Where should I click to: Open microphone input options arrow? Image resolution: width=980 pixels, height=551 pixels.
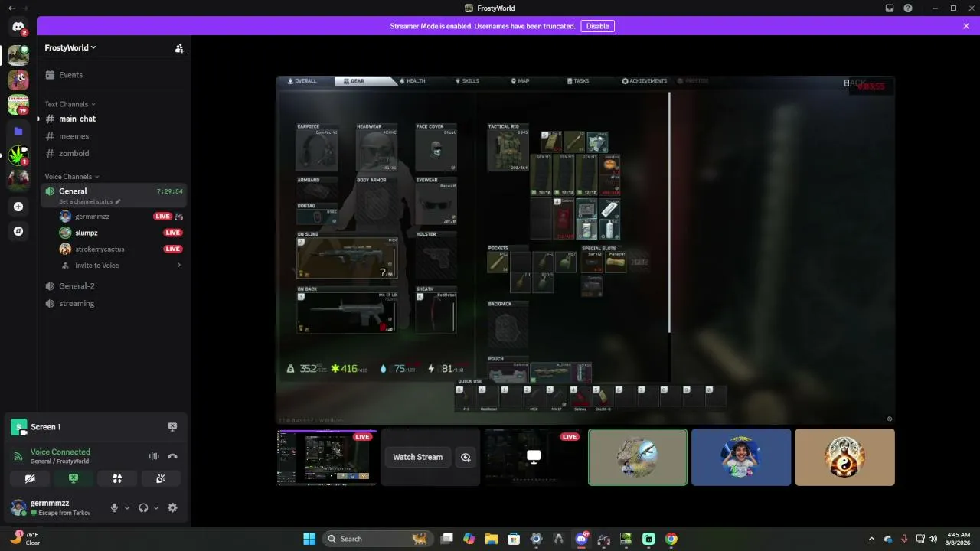(x=127, y=507)
